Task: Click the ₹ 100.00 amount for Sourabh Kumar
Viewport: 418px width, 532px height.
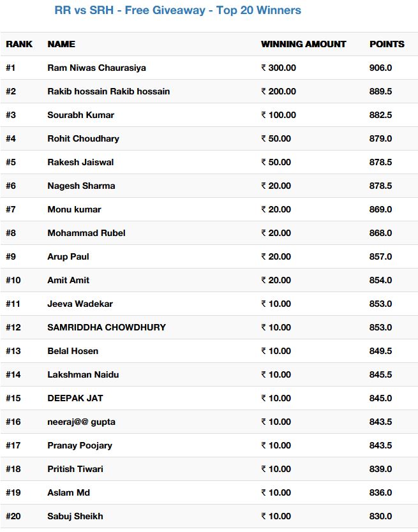Action: click(278, 115)
